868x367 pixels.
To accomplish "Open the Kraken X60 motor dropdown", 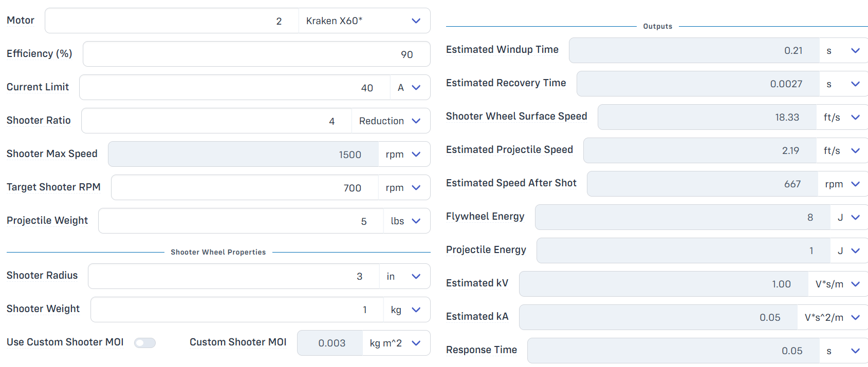I will 364,21.
